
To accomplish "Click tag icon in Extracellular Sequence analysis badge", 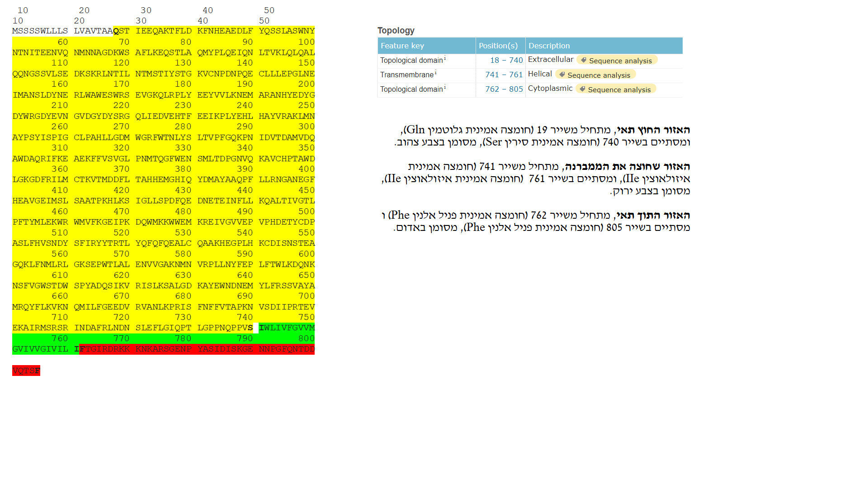I will 584,60.
